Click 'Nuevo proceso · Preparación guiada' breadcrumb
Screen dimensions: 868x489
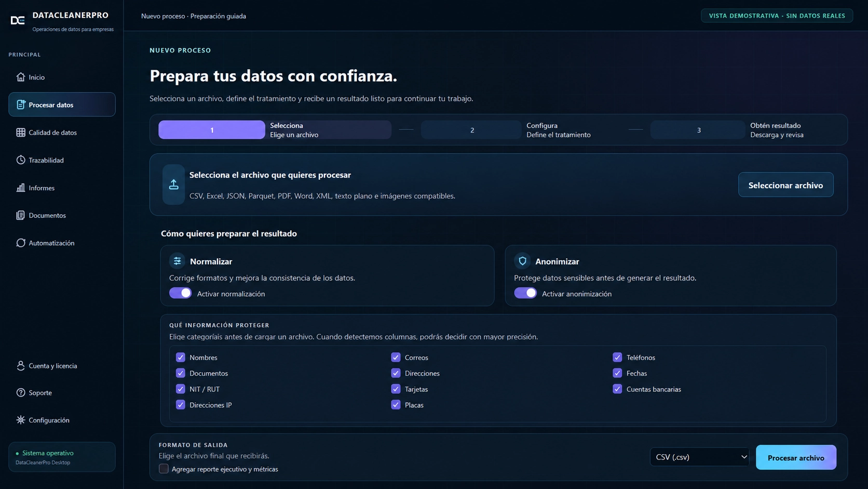(194, 16)
